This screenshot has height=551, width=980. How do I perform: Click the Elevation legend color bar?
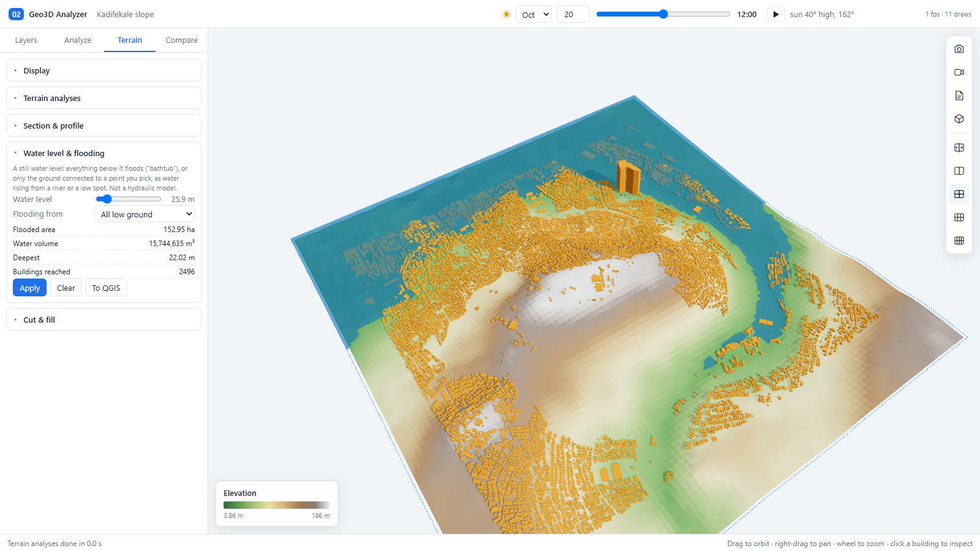click(x=276, y=505)
